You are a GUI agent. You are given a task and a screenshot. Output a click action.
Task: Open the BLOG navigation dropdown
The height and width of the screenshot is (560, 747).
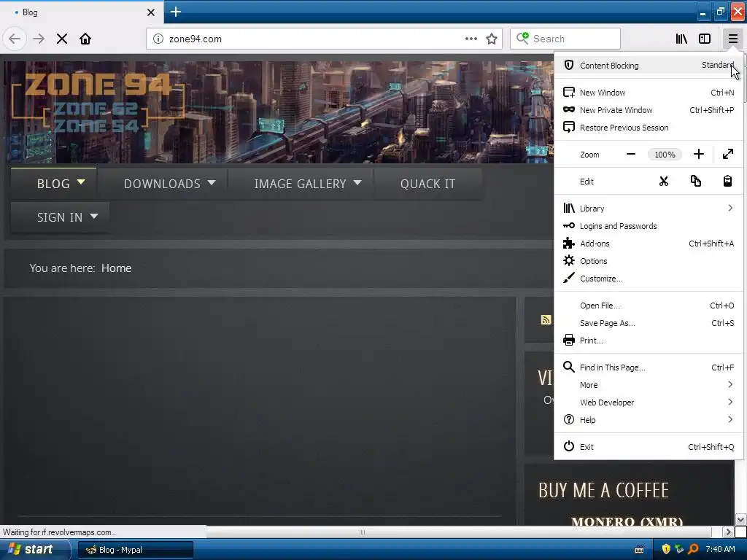(x=54, y=183)
